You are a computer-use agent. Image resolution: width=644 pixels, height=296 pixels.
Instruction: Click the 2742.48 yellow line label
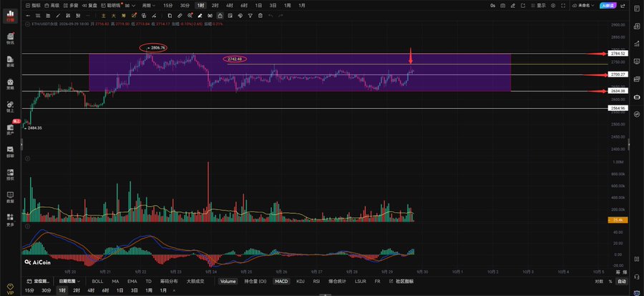235,59
